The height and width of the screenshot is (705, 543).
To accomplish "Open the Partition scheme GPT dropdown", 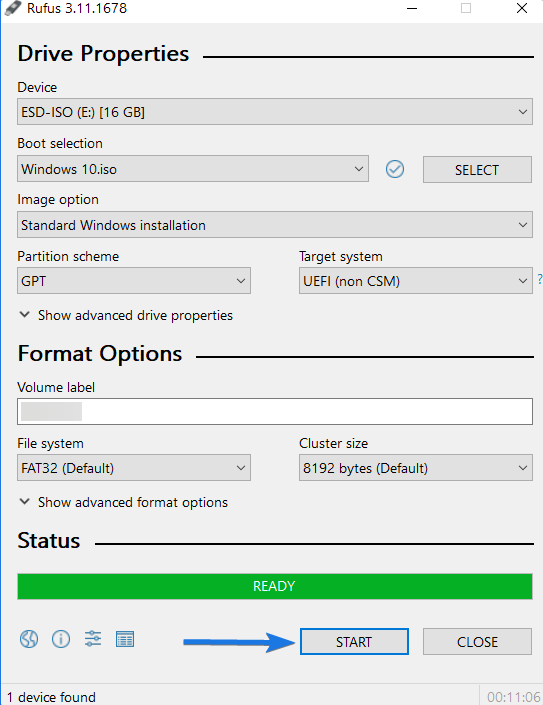I will pyautogui.click(x=134, y=281).
